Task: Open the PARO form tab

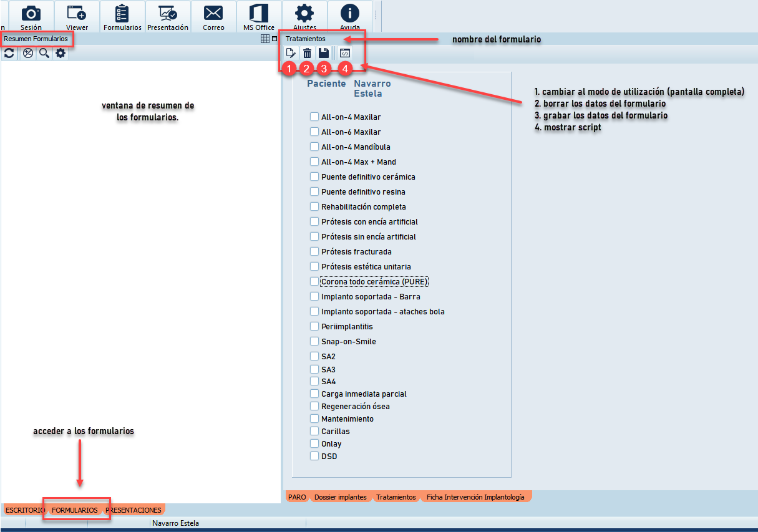Action: (x=297, y=497)
